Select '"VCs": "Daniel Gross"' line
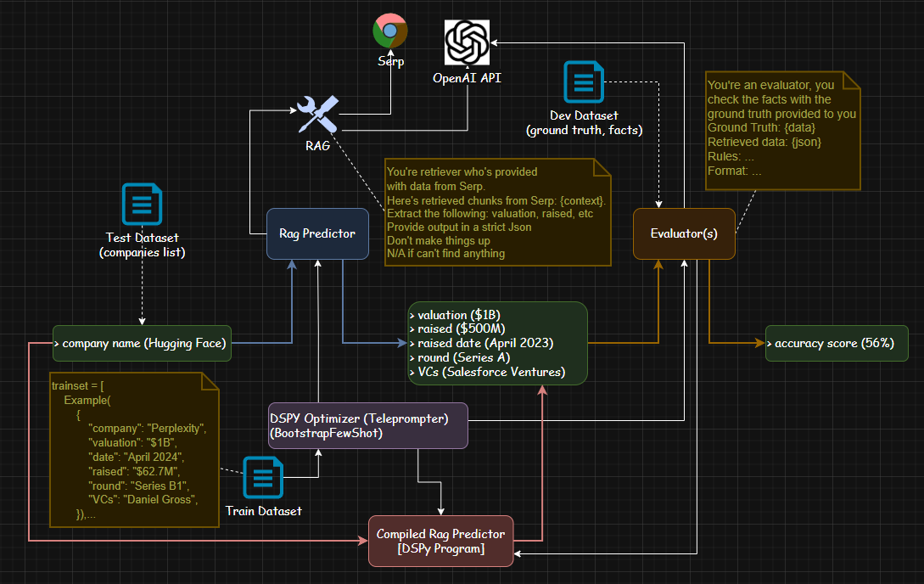The height and width of the screenshot is (584, 924). pos(143,500)
